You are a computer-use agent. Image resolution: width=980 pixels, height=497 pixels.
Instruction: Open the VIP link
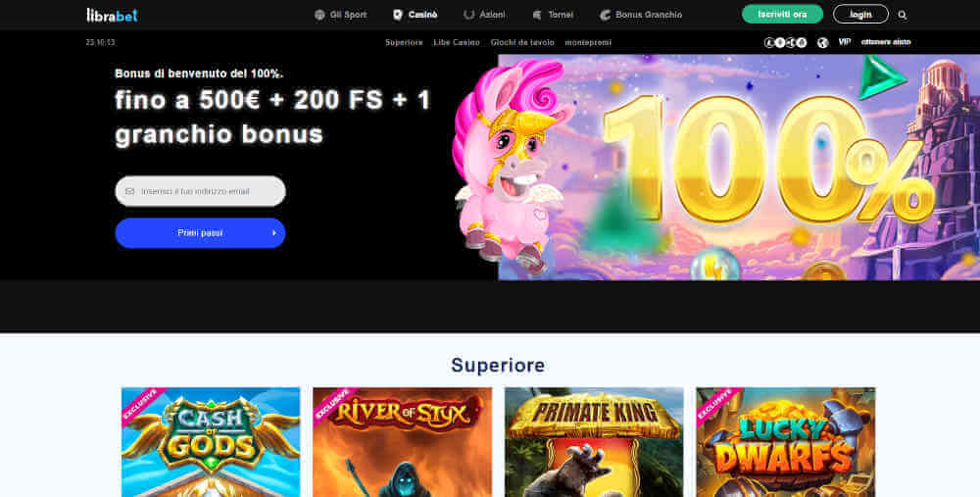[x=845, y=42]
